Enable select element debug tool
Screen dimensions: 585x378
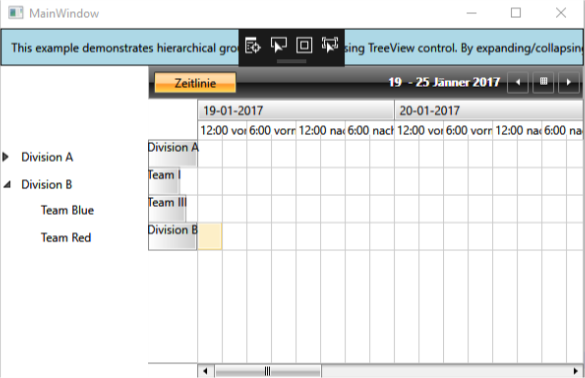click(x=278, y=45)
